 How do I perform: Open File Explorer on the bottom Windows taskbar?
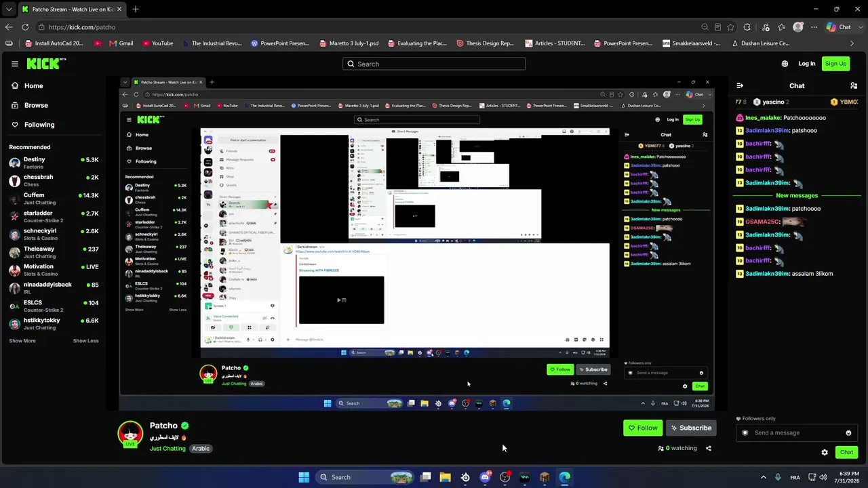[445, 477]
